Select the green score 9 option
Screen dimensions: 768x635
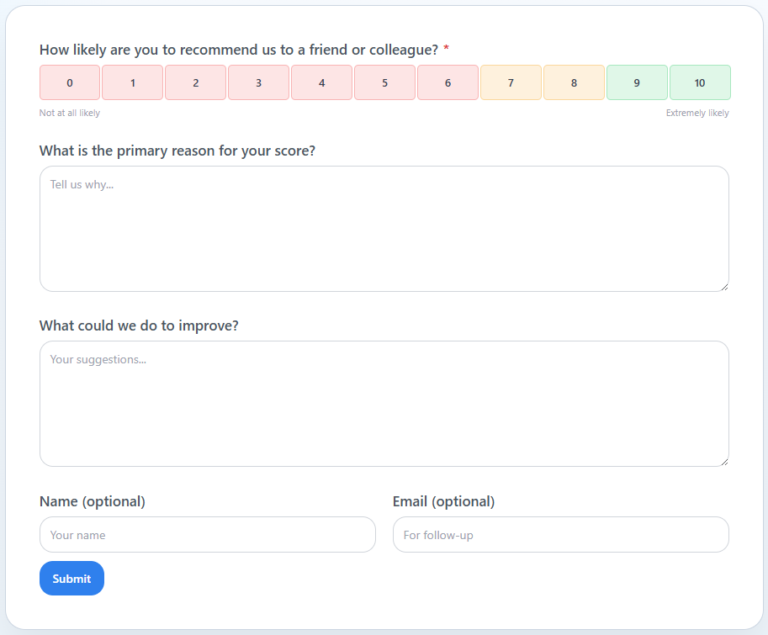637,82
